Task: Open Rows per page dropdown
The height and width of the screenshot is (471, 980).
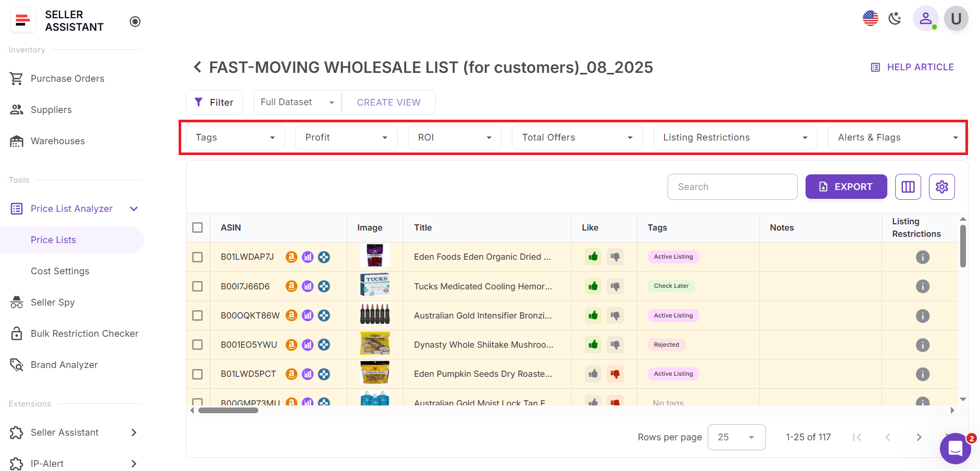Action: pos(736,437)
